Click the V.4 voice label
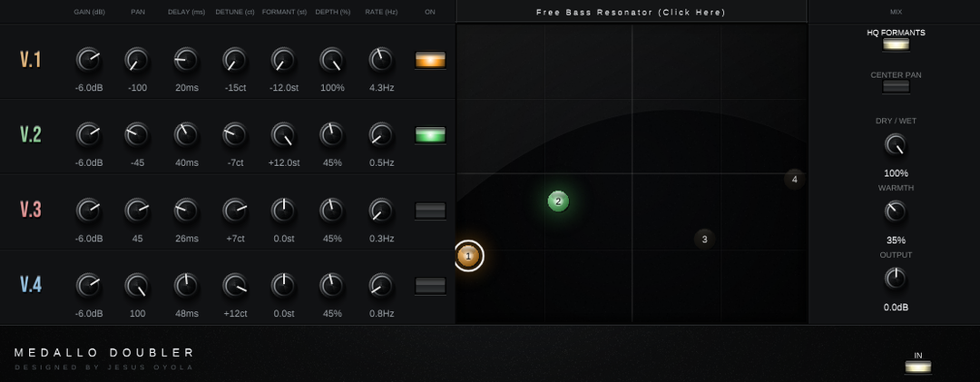Viewport: 980px width, 382px height. coord(31,286)
